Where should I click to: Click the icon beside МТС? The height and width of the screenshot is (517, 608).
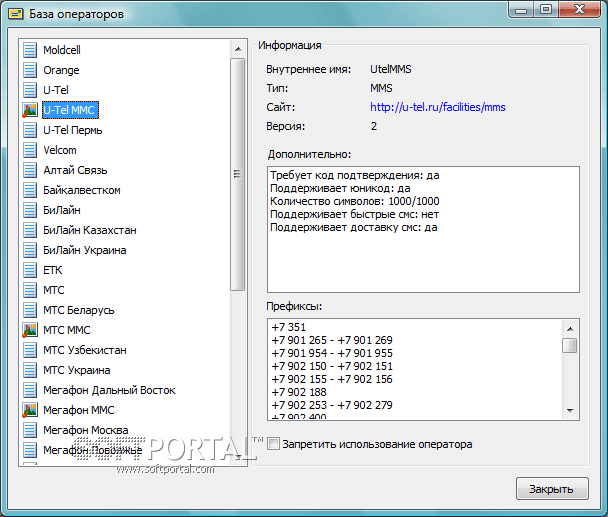[30, 290]
